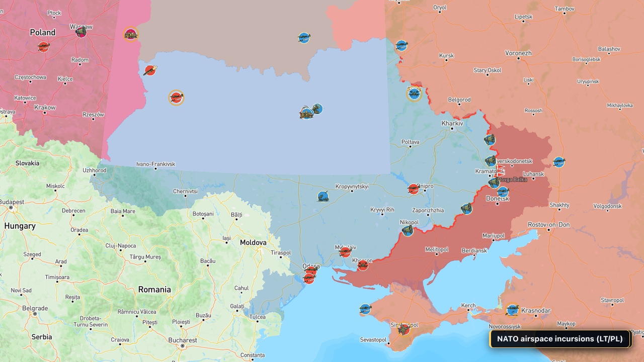Viewport: 644px width, 362px height.
Task: Click the Mariupol city label
Action: pos(493,235)
